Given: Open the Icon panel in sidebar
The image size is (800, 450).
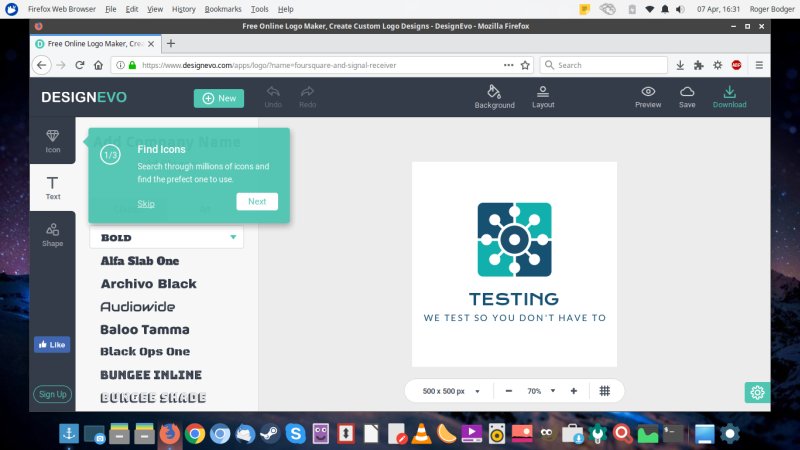Looking at the screenshot, I should click(x=53, y=141).
